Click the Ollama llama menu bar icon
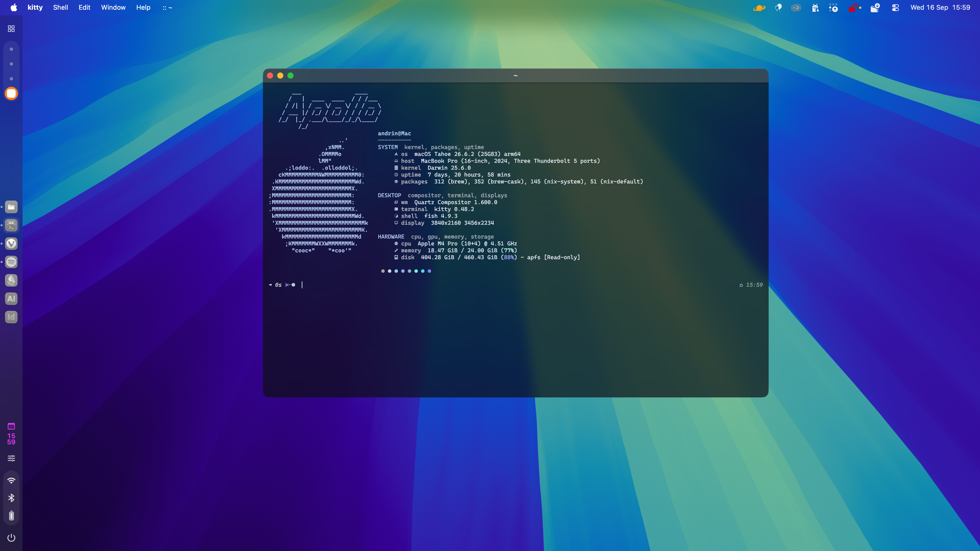Screen dimensions: 980x551 point(815,8)
